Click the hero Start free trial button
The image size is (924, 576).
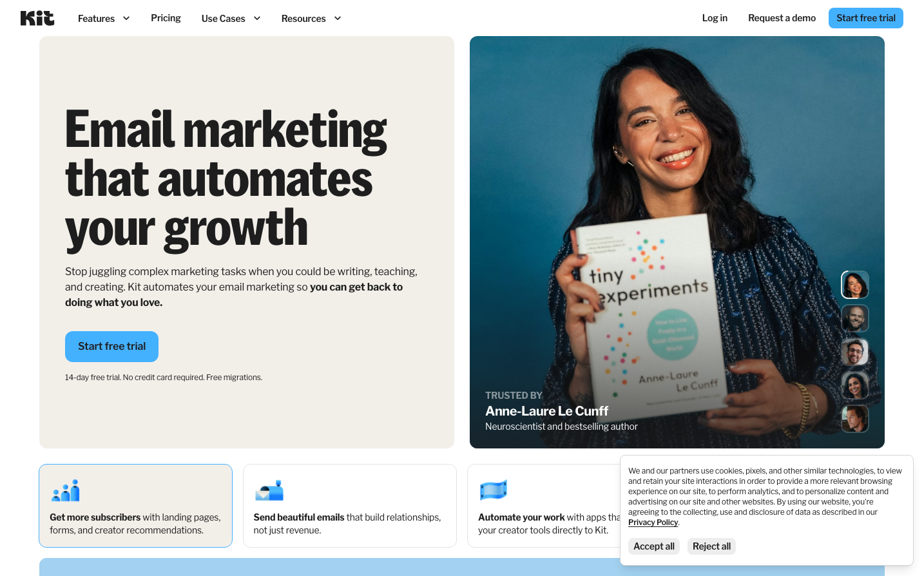[111, 347]
